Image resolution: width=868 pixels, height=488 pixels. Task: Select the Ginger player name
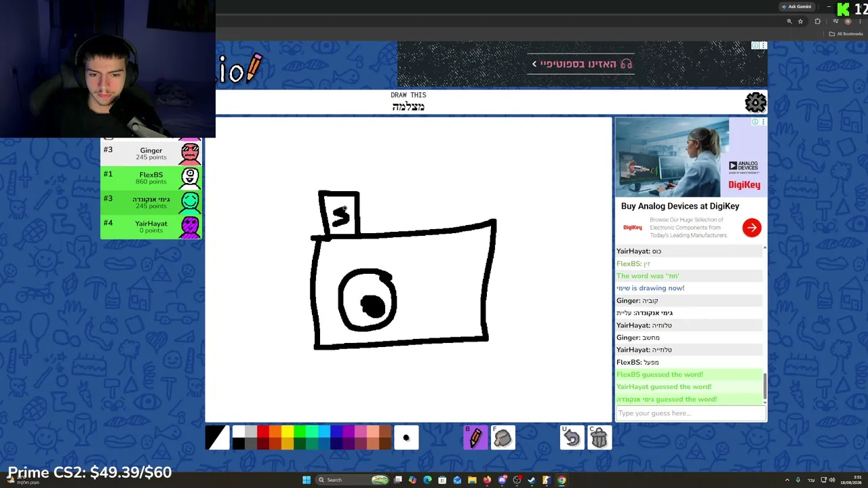tap(151, 150)
